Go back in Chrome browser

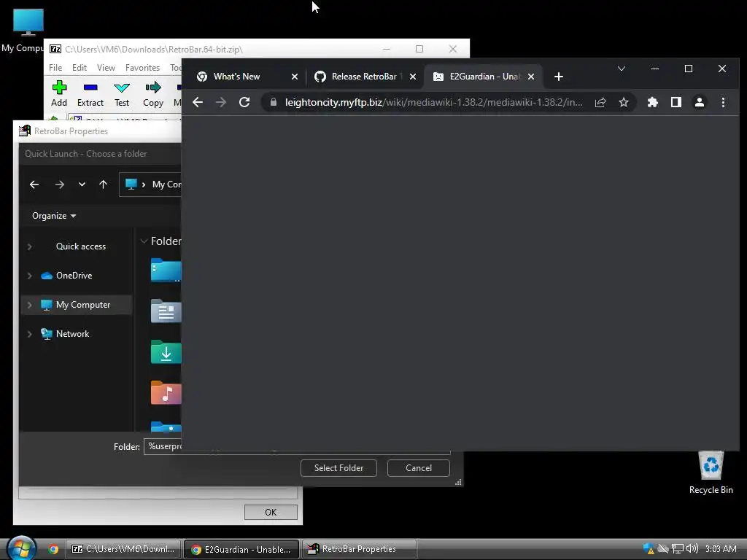198,102
